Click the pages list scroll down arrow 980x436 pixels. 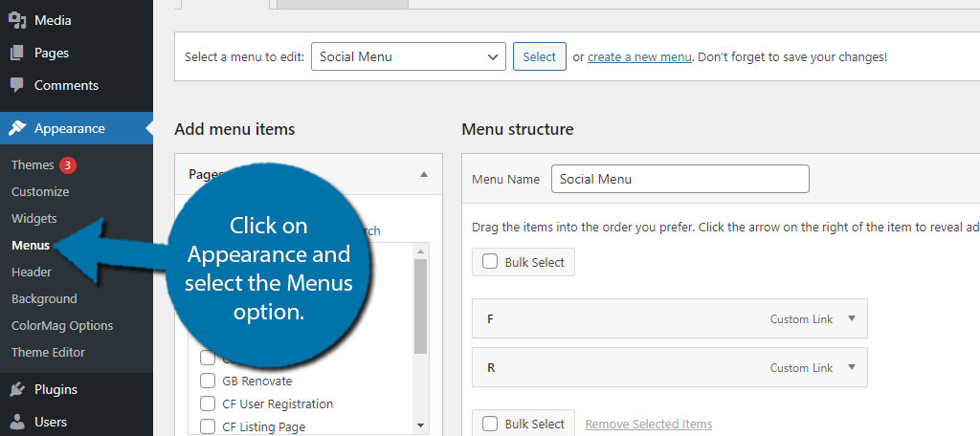(420, 425)
